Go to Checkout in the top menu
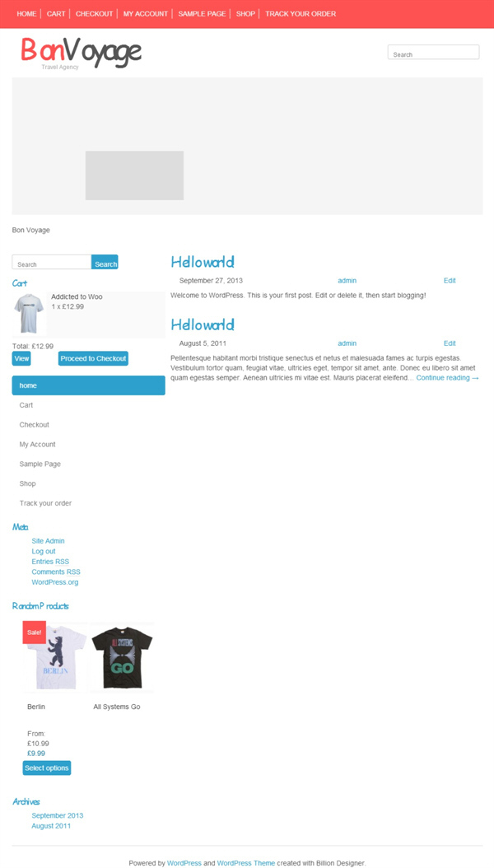Viewport: 494px width, 868px height. pyautogui.click(x=94, y=14)
